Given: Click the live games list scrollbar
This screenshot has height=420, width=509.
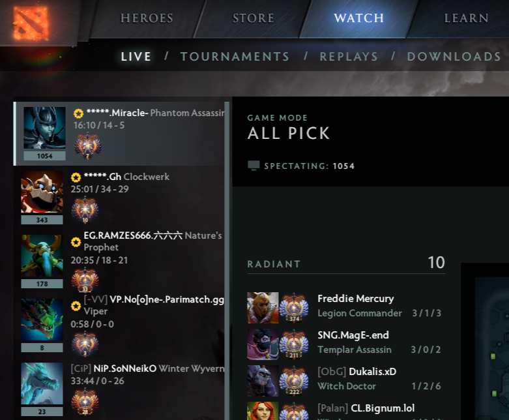Looking at the screenshot, I should point(227,260).
